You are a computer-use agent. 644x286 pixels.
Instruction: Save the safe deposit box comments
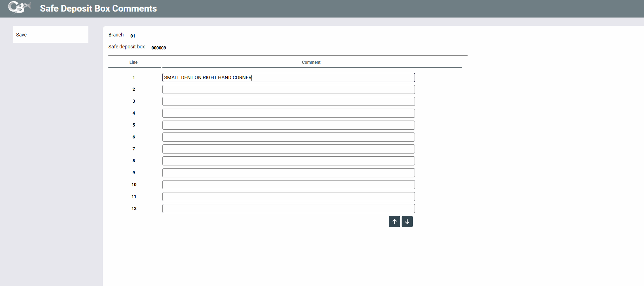point(21,35)
